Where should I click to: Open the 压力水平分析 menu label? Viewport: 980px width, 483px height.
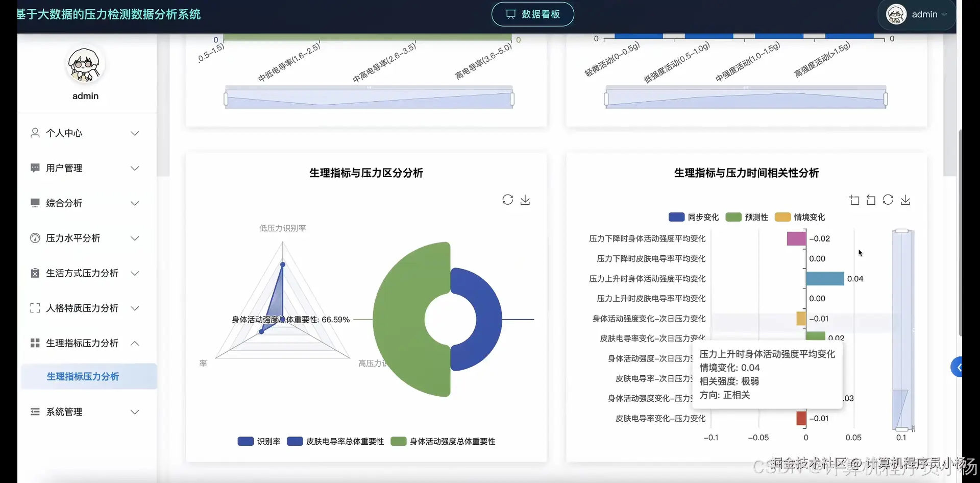coord(73,238)
